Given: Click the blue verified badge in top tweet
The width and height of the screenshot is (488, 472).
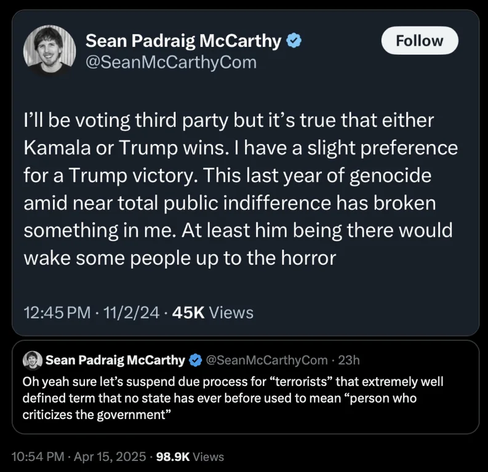Looking at the screenshot, I should 294,41.
